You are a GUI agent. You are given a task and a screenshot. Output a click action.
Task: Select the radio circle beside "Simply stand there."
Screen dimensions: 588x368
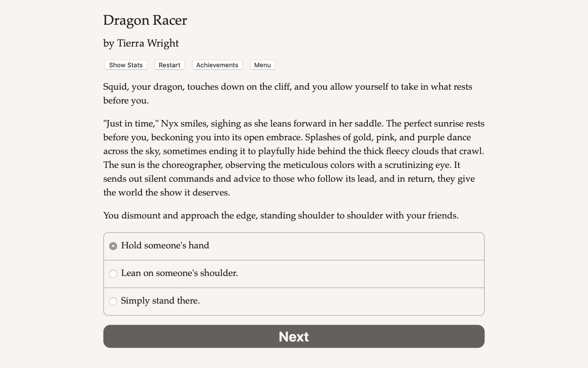[113, 301]
